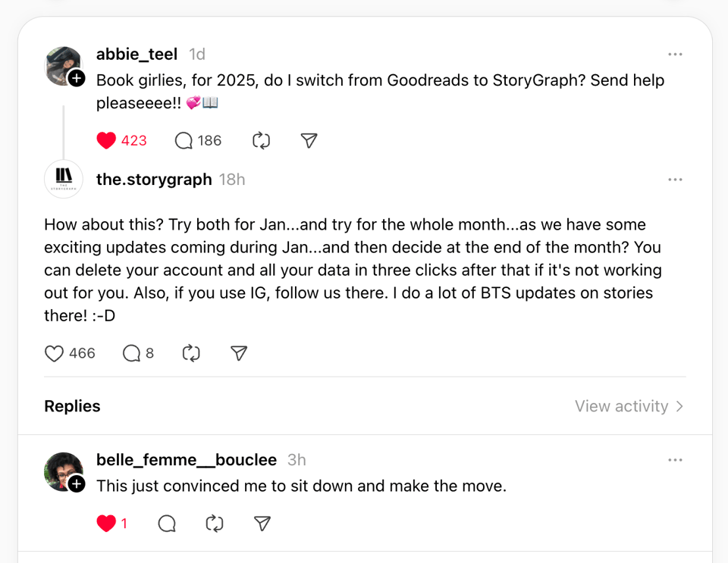Screen dimensions: 728x563
Task: Repost abbie_teel's Goodreads question
Action: 261,140
